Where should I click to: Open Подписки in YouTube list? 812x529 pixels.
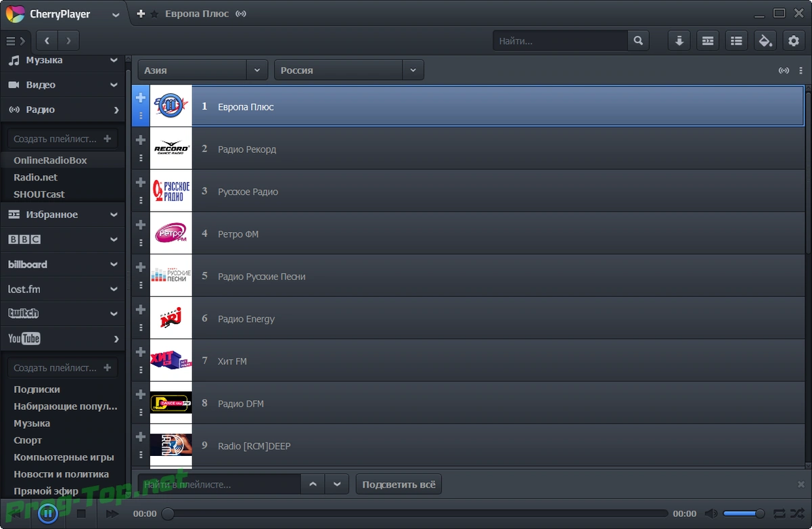pyautogui.click(x=37, y=390)
